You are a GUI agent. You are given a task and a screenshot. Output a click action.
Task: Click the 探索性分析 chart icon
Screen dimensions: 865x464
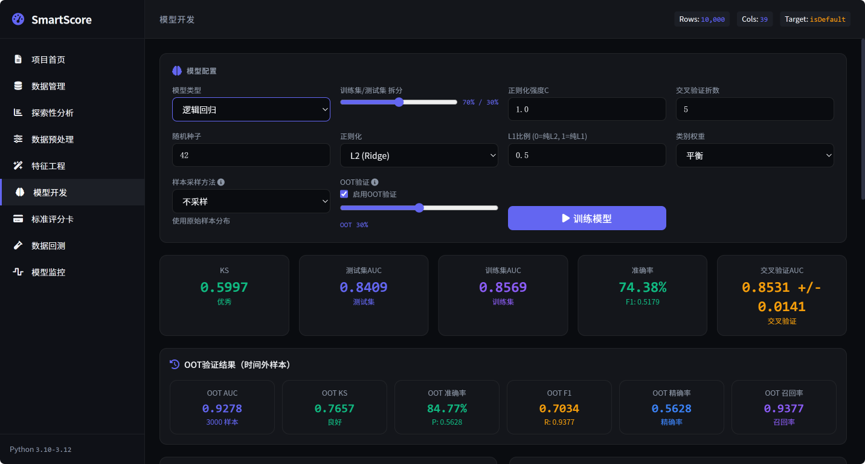tap(18, 112)
